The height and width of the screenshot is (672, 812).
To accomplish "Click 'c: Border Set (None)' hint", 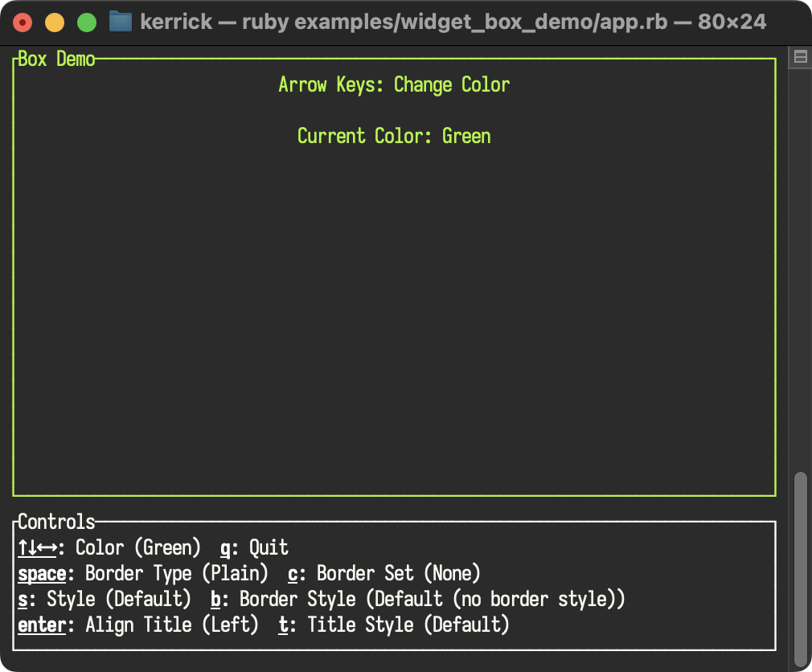I will click(384, 574).
